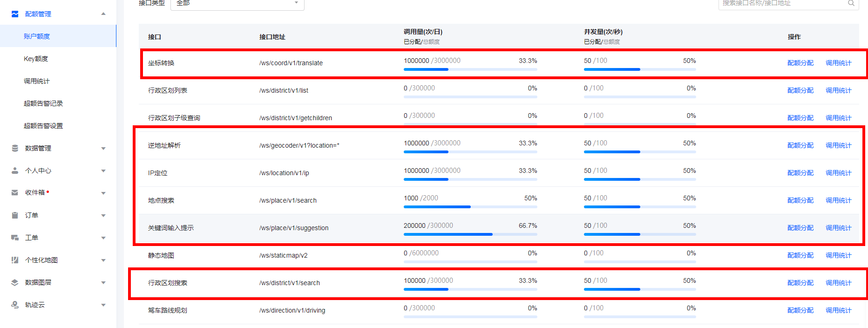
Task: Open the 接口类型 dropdown showing 全部
Action: (237, 3)
